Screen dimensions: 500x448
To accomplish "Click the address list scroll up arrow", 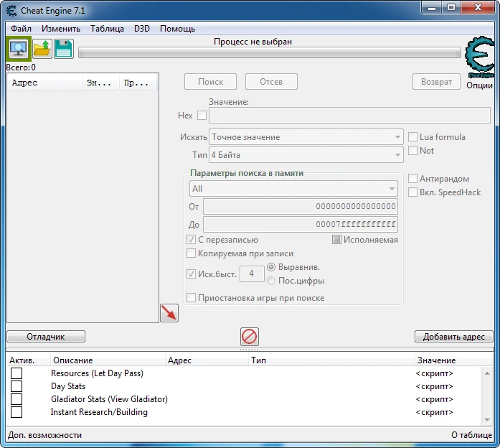I will click(x=487, y=373).
